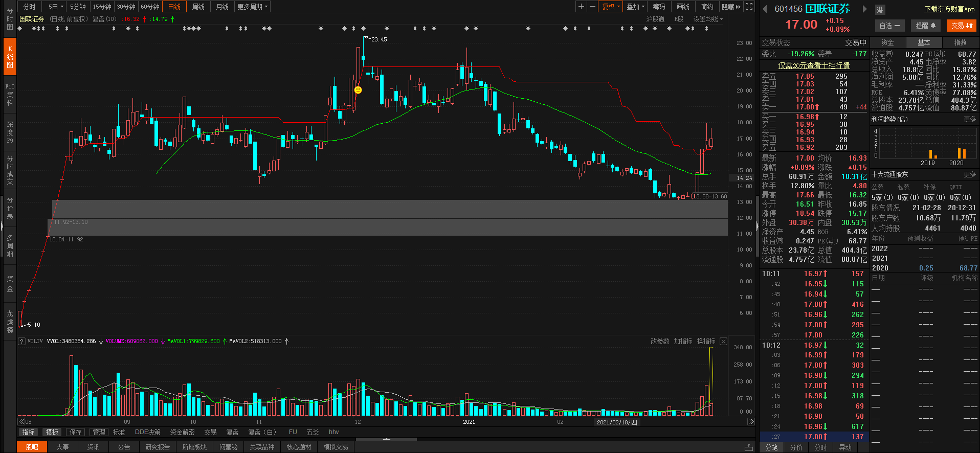Select the 画线 drawing tool

[x=683, y=7]
